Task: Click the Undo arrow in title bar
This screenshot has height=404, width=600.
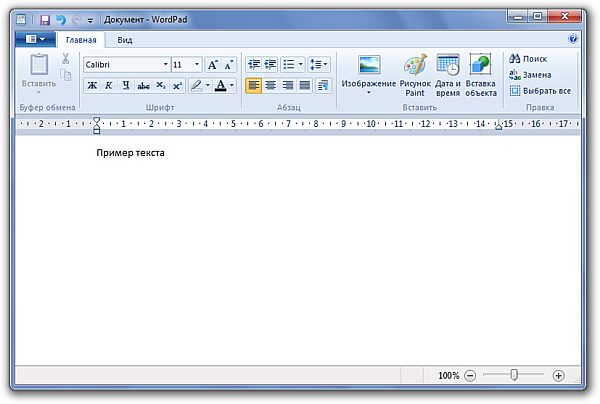Action: tap(61, 19)
